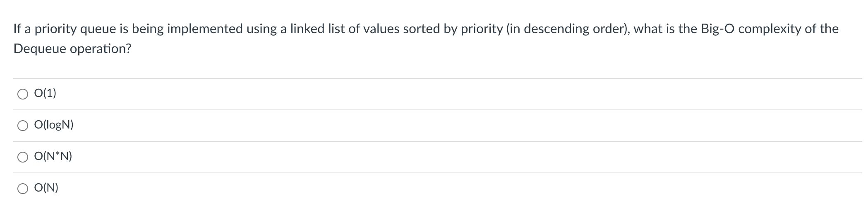Click blank area right of O(N) row
This screenshot has height=204, width=868.
(459, 188)
